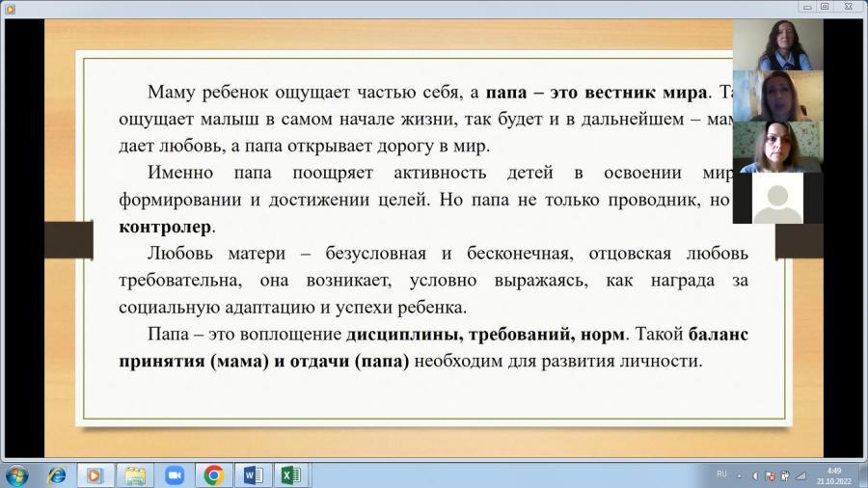This screenshot has width=868, height=488.
Task: Open the Windows Start menu orb
Action: coord(16,475)
